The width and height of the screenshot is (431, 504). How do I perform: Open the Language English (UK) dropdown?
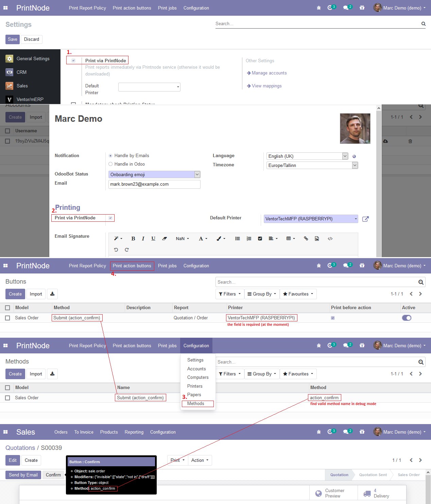(x=307, y=156)
